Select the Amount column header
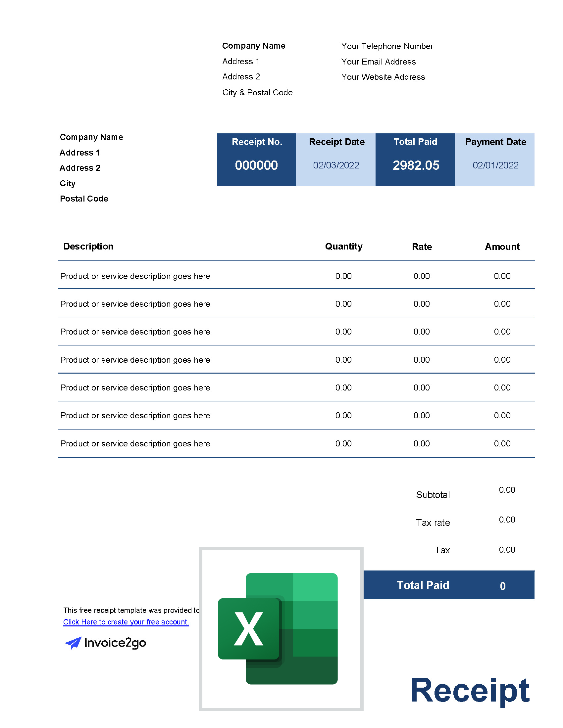563x728 pixels. 502,247
